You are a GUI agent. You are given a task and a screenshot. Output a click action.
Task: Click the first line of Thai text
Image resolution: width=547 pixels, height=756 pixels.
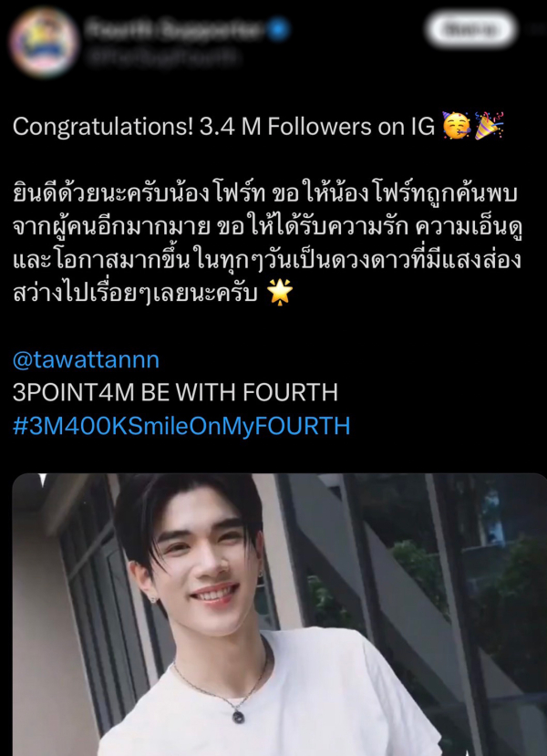pos(264,194)
